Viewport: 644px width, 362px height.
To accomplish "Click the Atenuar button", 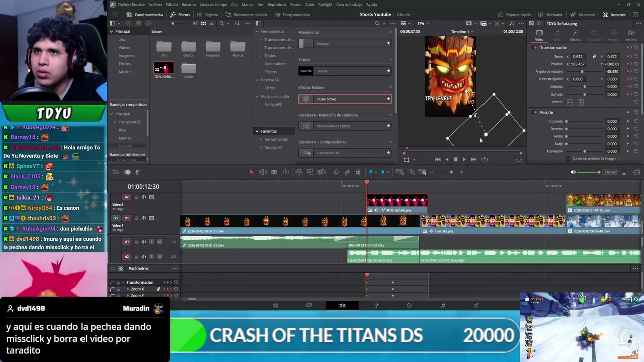I will pos(610,172).
